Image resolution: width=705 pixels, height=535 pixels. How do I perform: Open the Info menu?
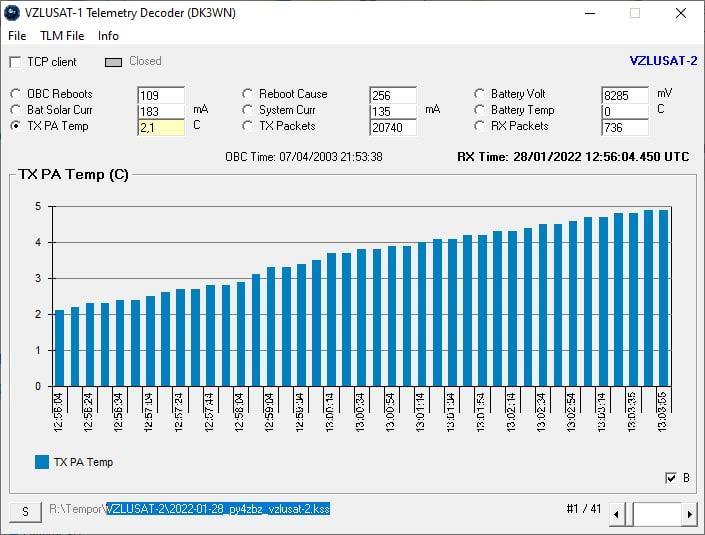[108, 36]
